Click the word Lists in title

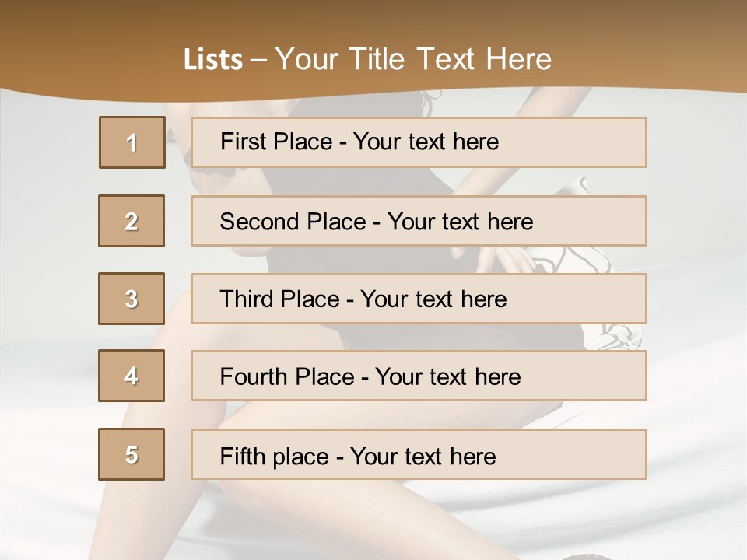213,60
